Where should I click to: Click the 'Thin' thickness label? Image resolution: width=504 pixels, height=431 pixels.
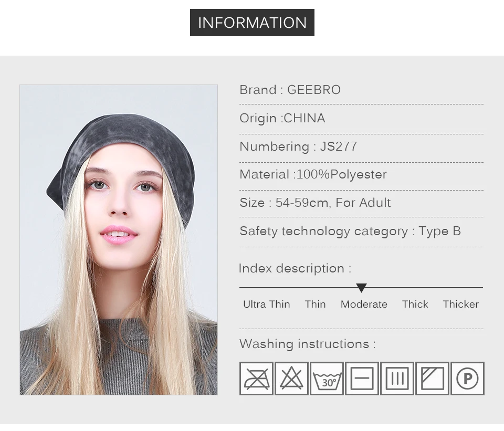(x=316, y=304)
